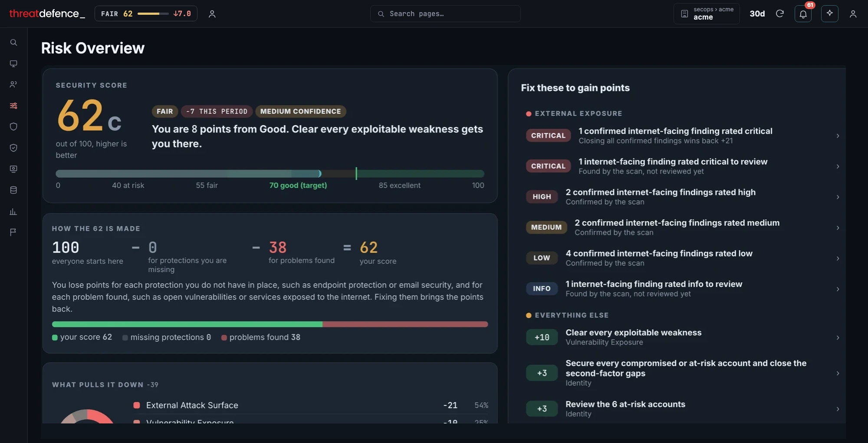
Task: Open notifications bell with 61 badge
Action: tap(803, 14)
